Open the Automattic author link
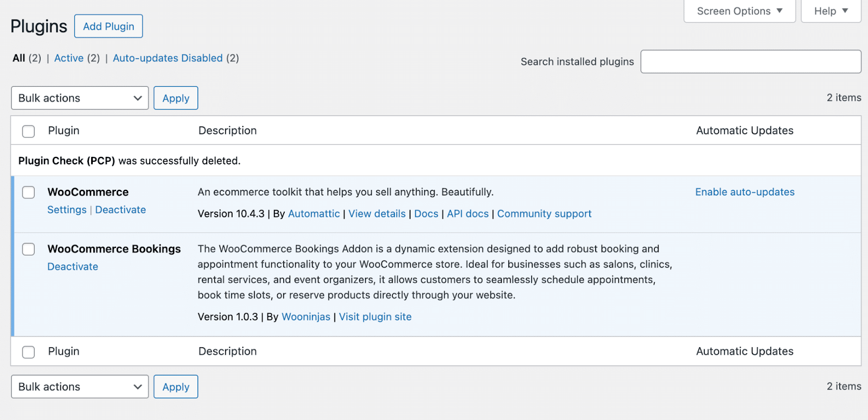868x420 pixels. [314, 214]
